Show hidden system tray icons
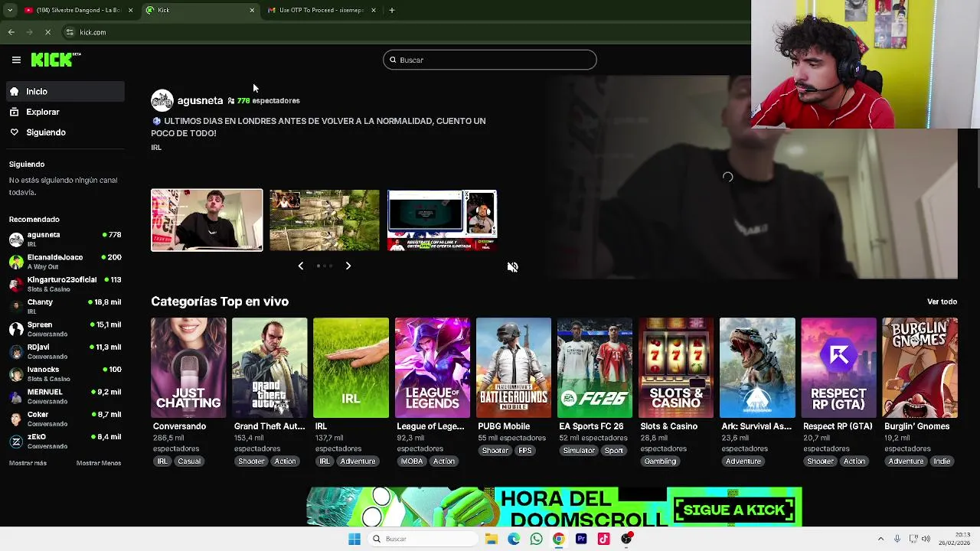 [x=880, y=539]
